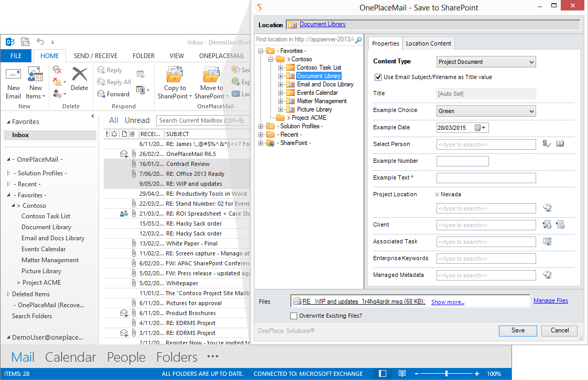
Task: Click the New Email icon
Action: point(14,76)
